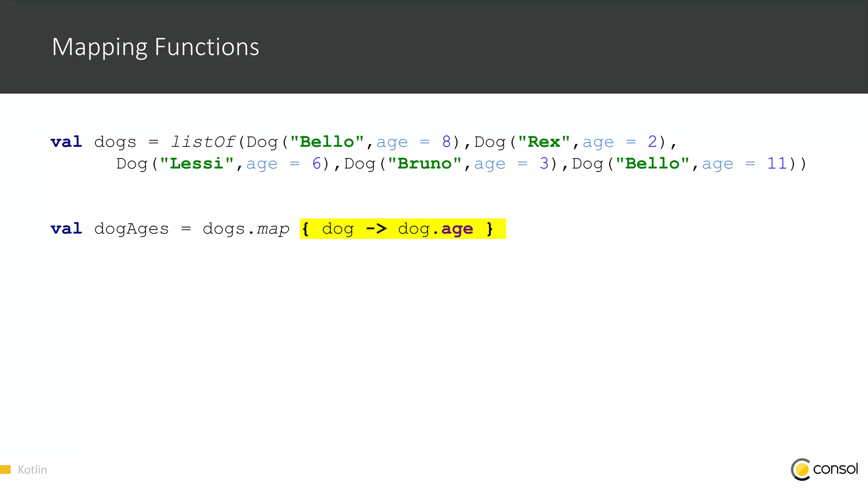The height and width of the screenshot is (488, 868).
Task: Click the age value 6
Action: click(317, 164)
